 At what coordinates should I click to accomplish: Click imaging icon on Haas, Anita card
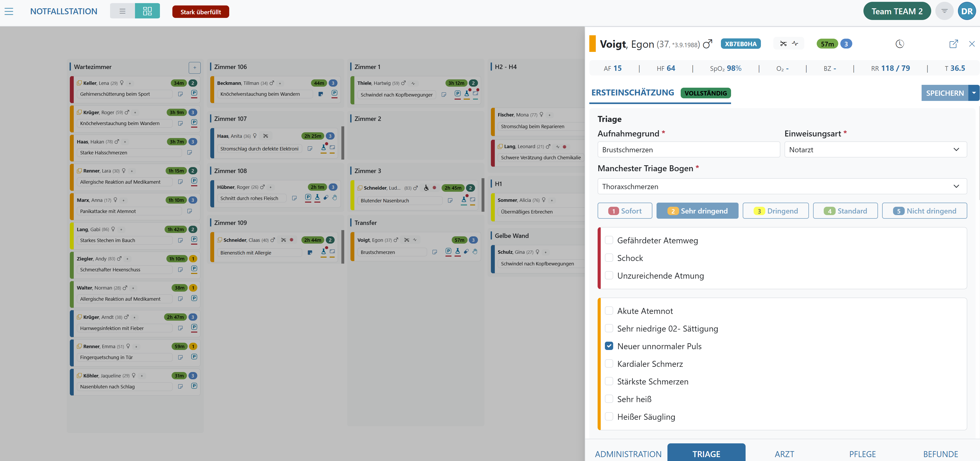(332, 147)
